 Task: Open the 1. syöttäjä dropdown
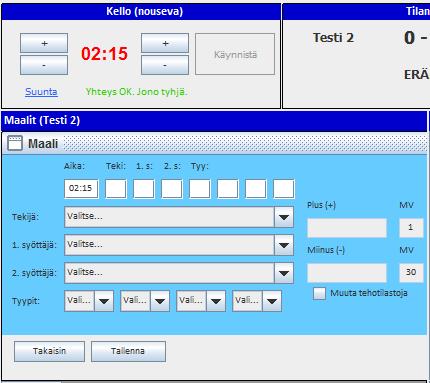179,245
